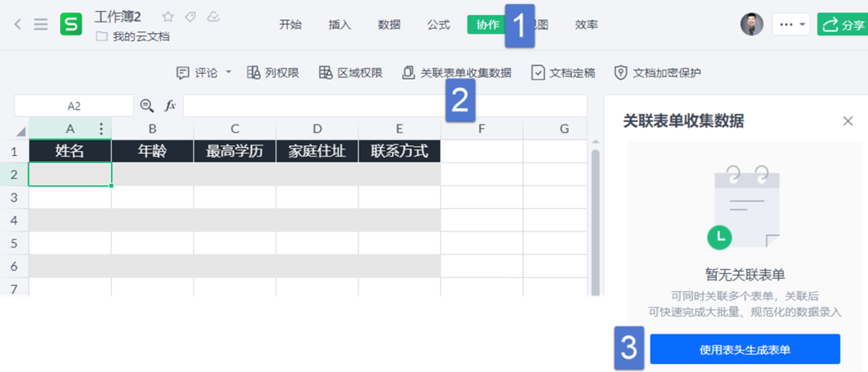Click the magnifier zoom icon by name box
Screen dimensions: 868x372
pos(147,105)
